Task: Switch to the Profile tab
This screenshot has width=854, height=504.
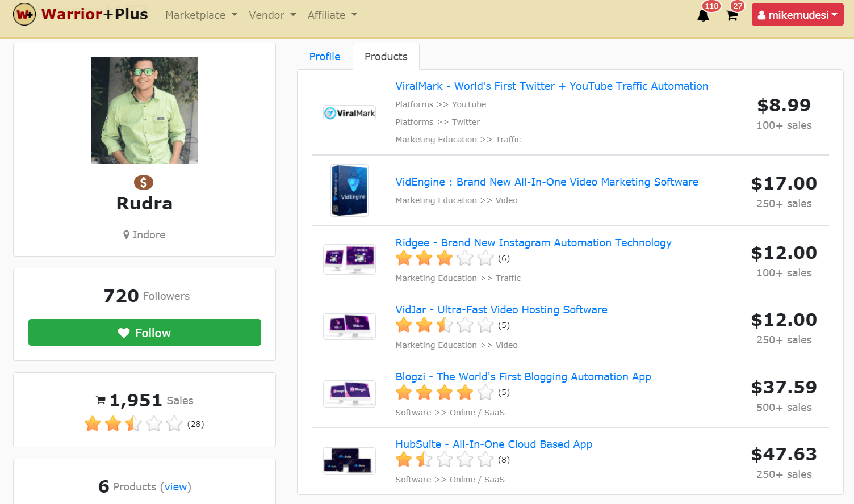Action: 325,57
